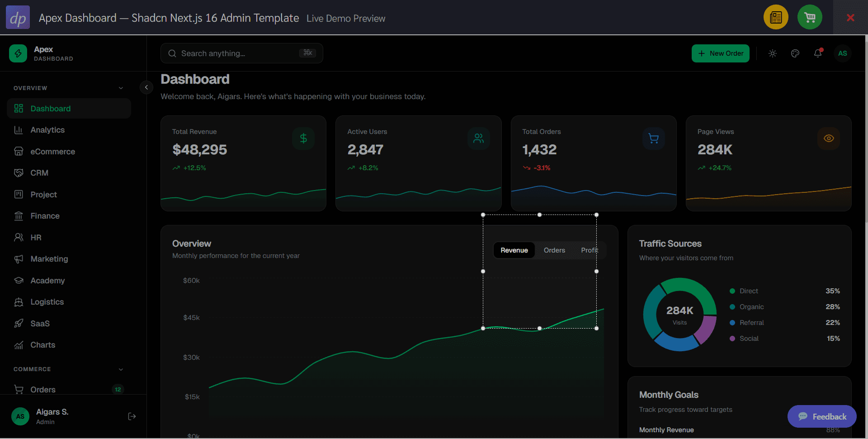Open eCommerce in the sidebar
Viewport: 868px width, 439px height.
coord(69,152)
